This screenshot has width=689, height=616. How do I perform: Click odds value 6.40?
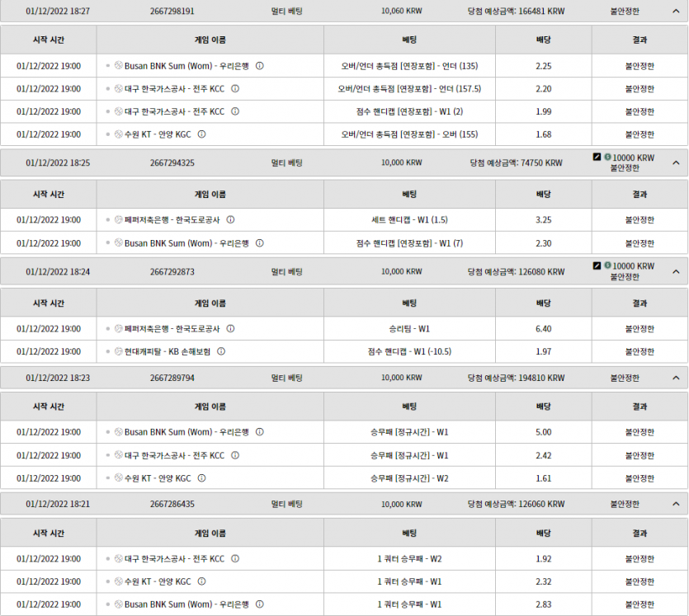544,328
